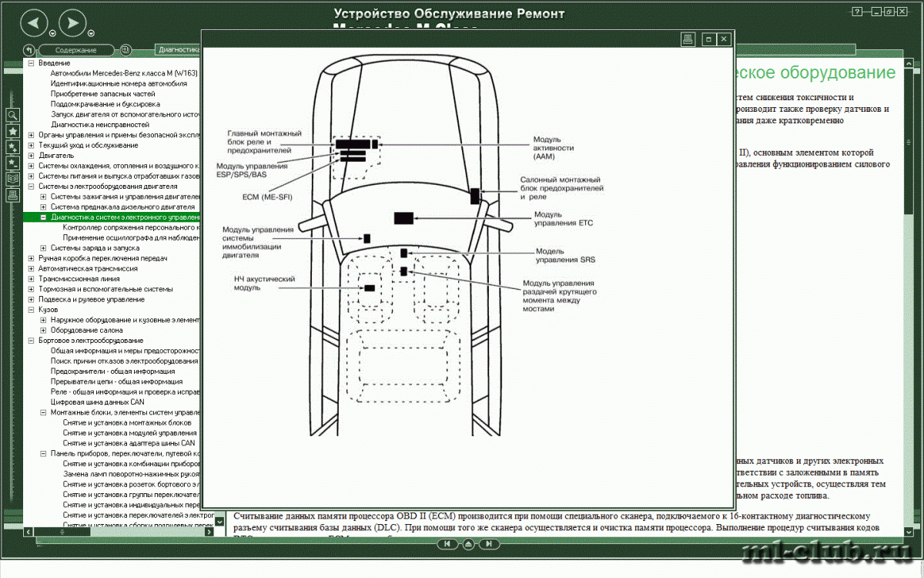Viewport: 924px width, 578px height.
Task: Open Снятие и установка монтажных блоков
Action: [x=127, y=422]
